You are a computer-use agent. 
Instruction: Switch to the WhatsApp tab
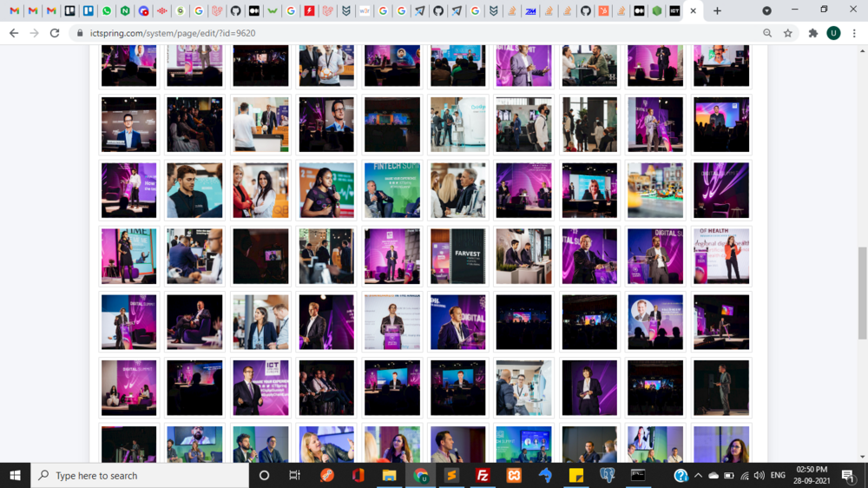(x=106, y=10)
